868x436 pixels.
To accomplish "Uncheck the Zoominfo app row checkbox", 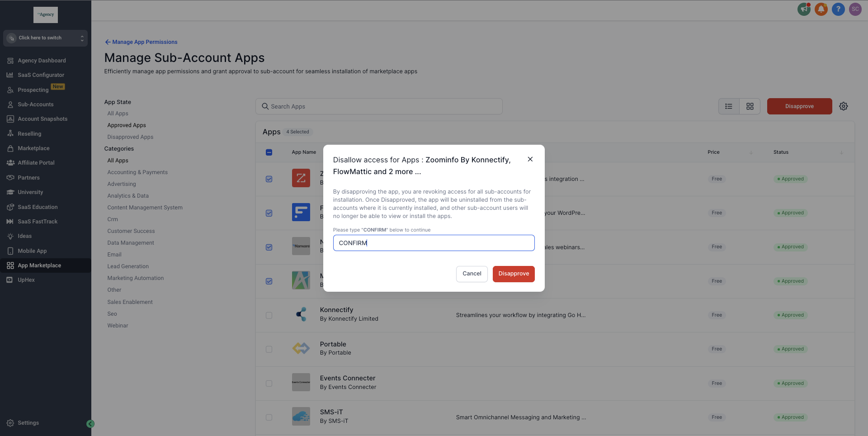I will click(x=269, y=179).
